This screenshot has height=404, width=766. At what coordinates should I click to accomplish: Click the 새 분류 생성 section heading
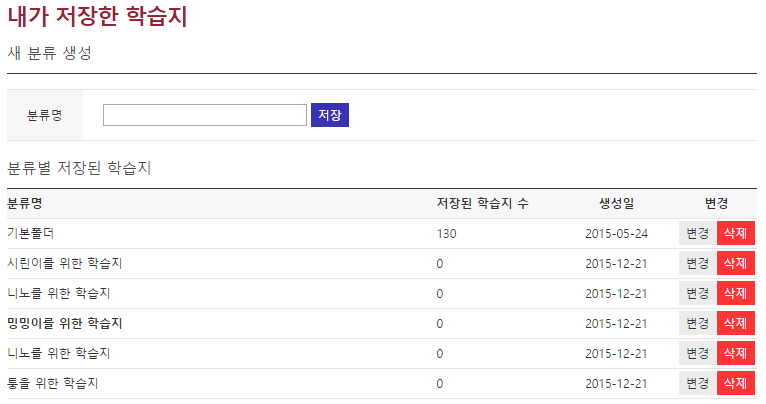coord(49,53)
